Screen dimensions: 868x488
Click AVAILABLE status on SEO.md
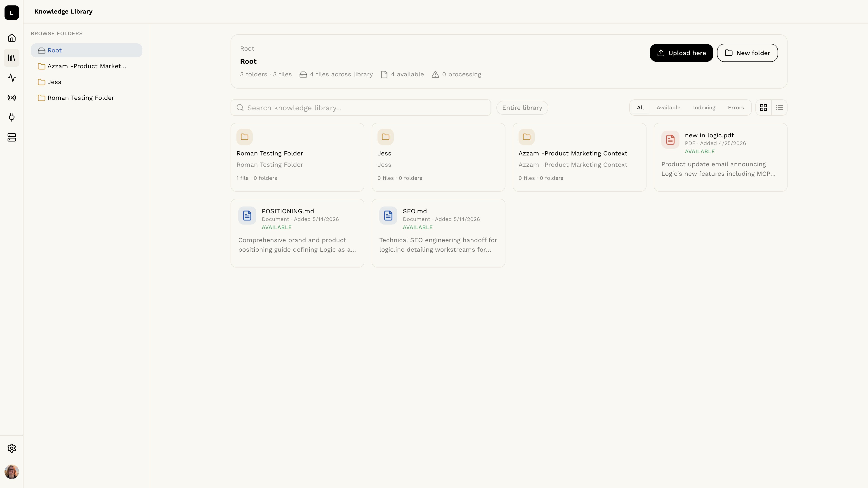418,227
